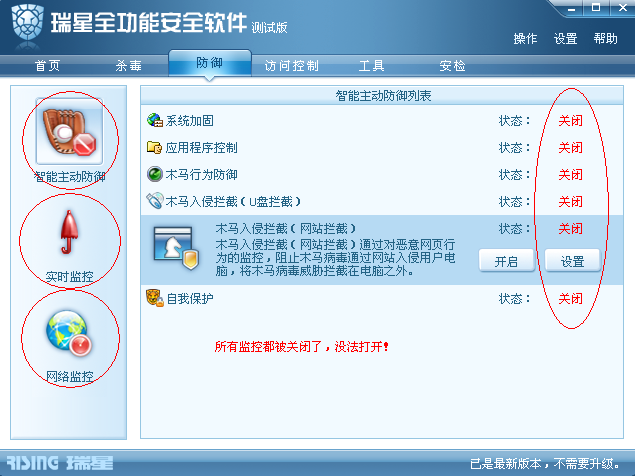This screenshot has height=476, width=635.
Task: Click the 关闭 status of 应用程序控制
Action: (x=570, y=148)
